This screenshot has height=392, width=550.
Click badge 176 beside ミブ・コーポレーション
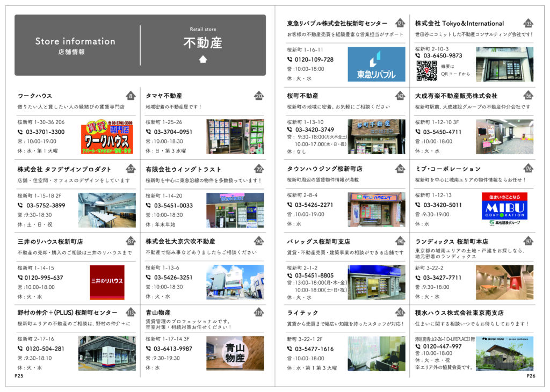(528, 169)
